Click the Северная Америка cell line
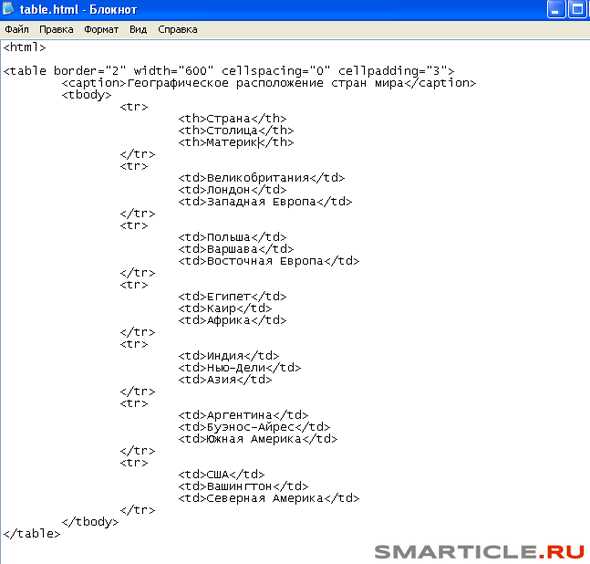The image size is (590, 564). (269, 498)
